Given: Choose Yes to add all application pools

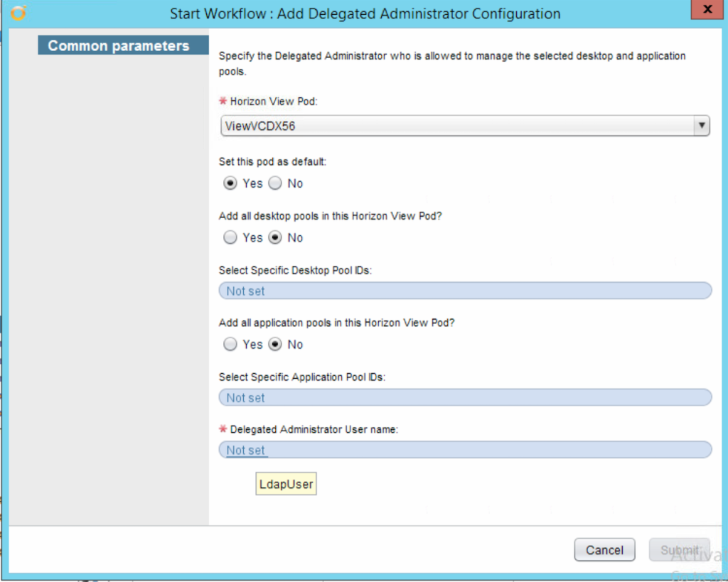Looking at the screenshot, I should point(230,345).
